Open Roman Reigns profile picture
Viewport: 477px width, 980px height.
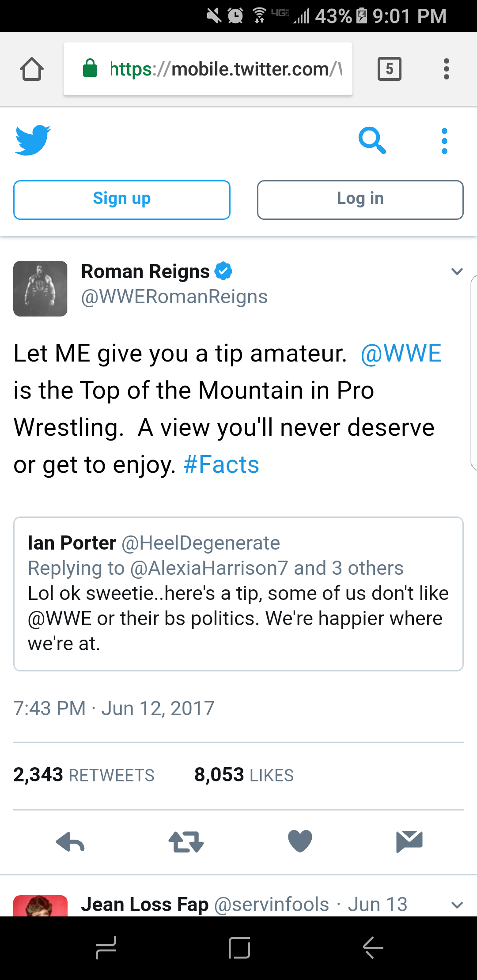point(40,289)
